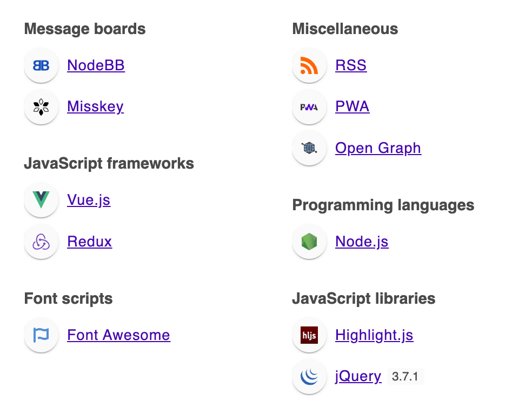Follow the Vue.js link
The width and height of the screenshot is (532, 414).
pos(89,200)
